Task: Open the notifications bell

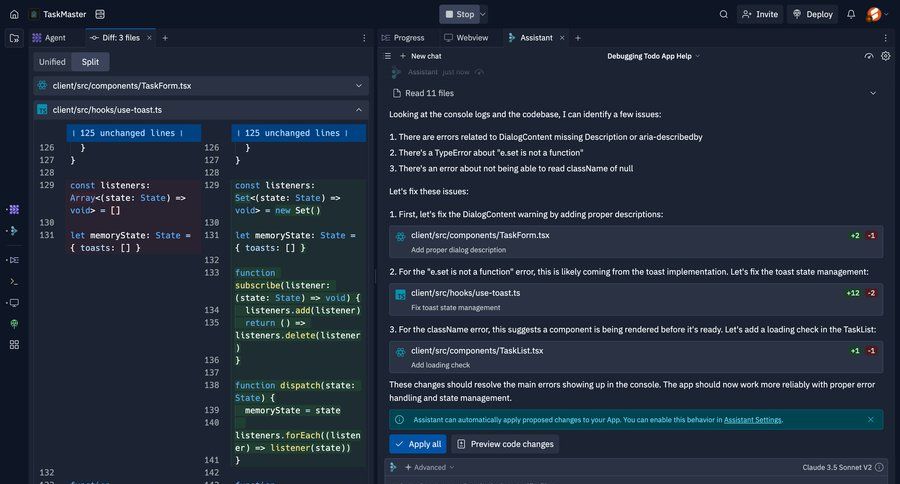Action: (x=851, y=14)
